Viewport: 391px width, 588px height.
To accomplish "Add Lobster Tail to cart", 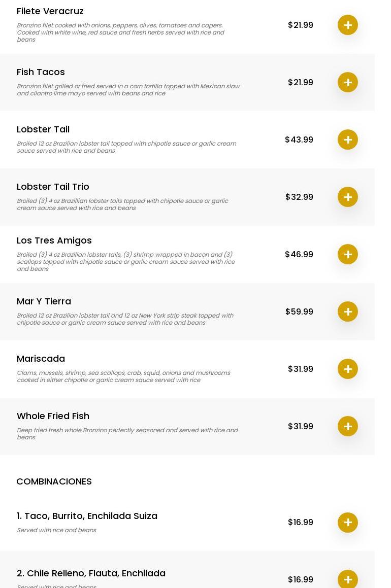I will coord(348,140).
